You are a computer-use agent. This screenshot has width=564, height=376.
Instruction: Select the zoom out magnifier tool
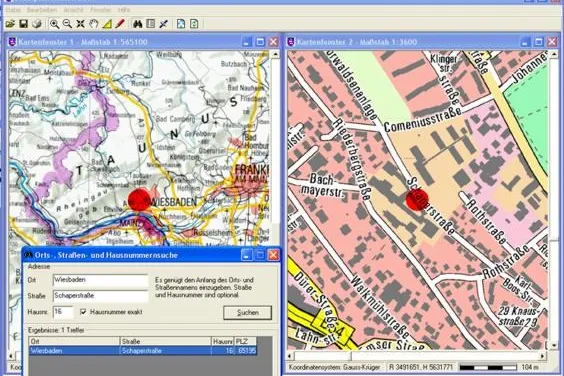pos(67,24)
